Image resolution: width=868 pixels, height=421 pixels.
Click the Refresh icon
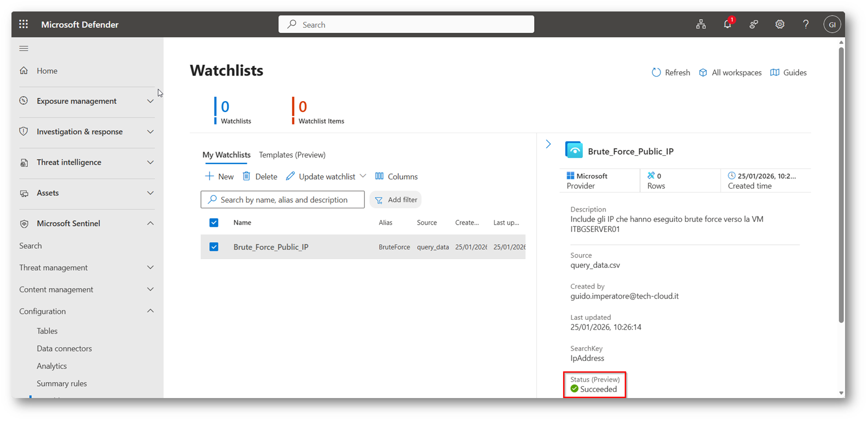click(x=656, y=72)
